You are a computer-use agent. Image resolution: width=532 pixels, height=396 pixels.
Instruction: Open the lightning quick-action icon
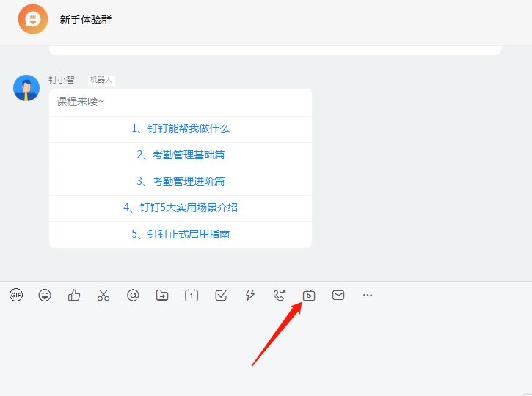point(250,295)
